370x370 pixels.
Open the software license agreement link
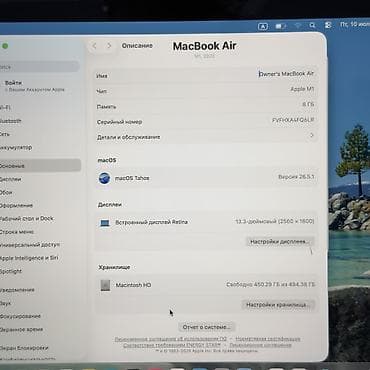pos(171,339)
